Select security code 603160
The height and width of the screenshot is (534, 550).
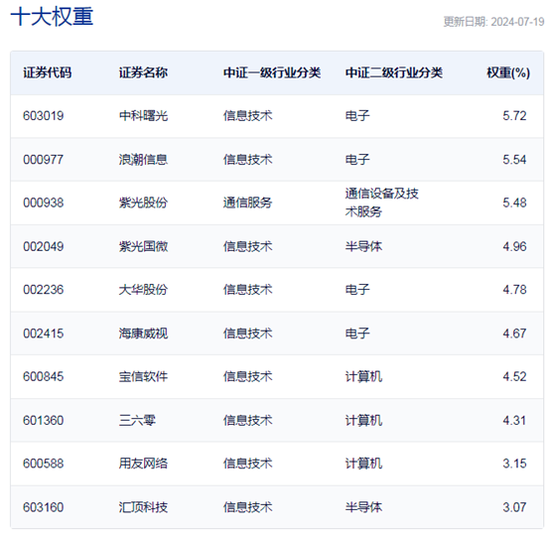click(43, 507)
